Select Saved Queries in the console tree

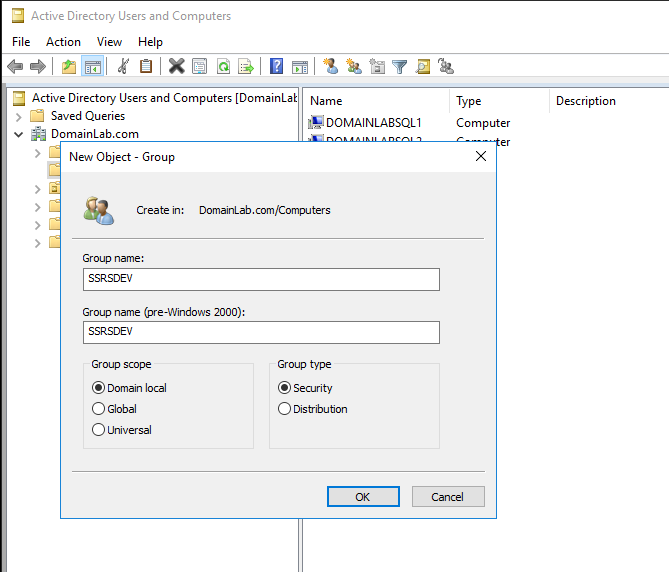[88, 116]
